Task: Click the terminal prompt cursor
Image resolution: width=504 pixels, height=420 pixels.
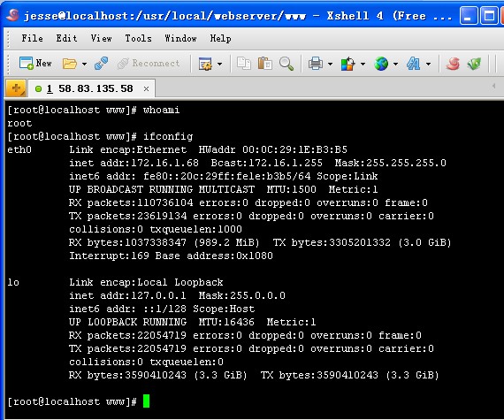Action: [146, 401]
